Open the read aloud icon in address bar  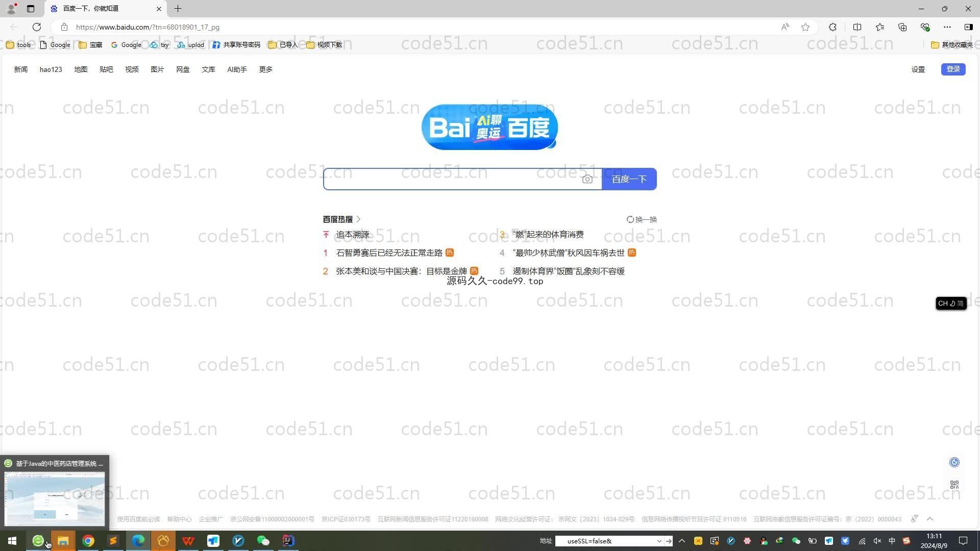[785, 27]
